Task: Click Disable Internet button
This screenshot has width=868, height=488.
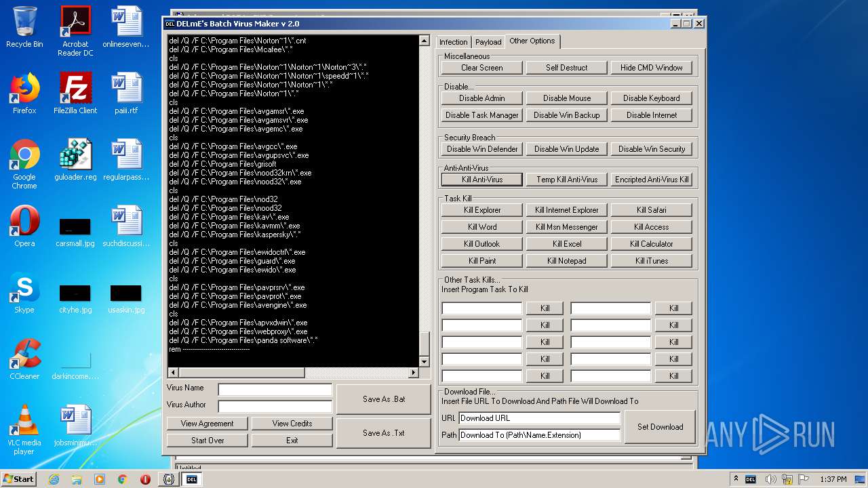Action: 652,115
